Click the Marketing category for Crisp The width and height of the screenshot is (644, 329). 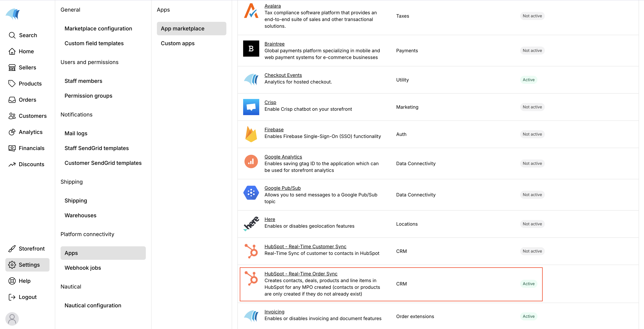coord(407,107)
